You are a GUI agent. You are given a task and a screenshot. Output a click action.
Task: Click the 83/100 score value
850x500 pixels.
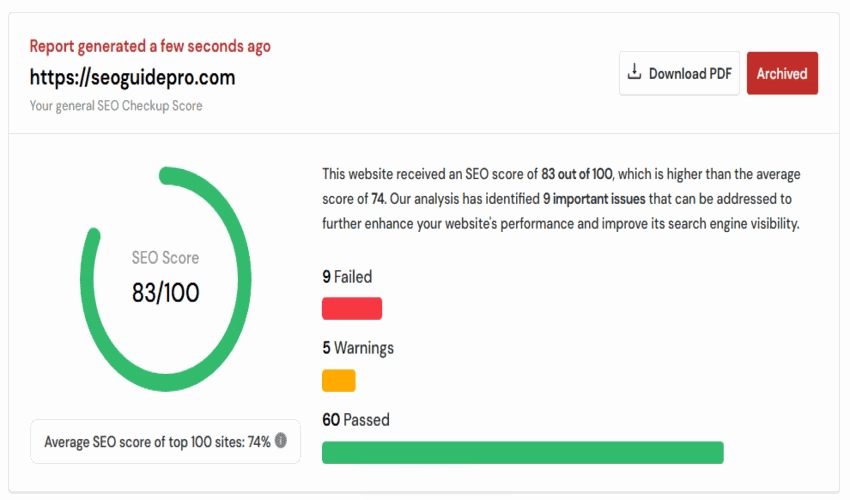pos(166,292)
